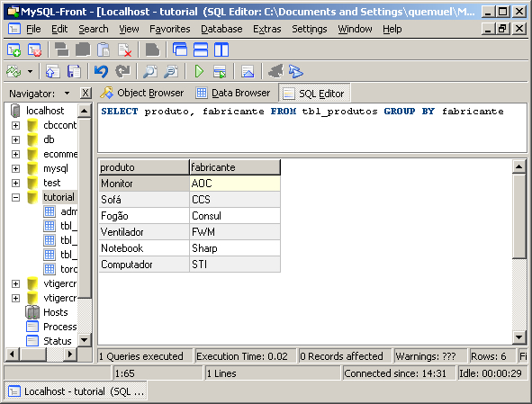This screenshot has height=404, width=532.
Task: Open the refresh icon's dropdown arrow
Action: (x=31, y=72)
